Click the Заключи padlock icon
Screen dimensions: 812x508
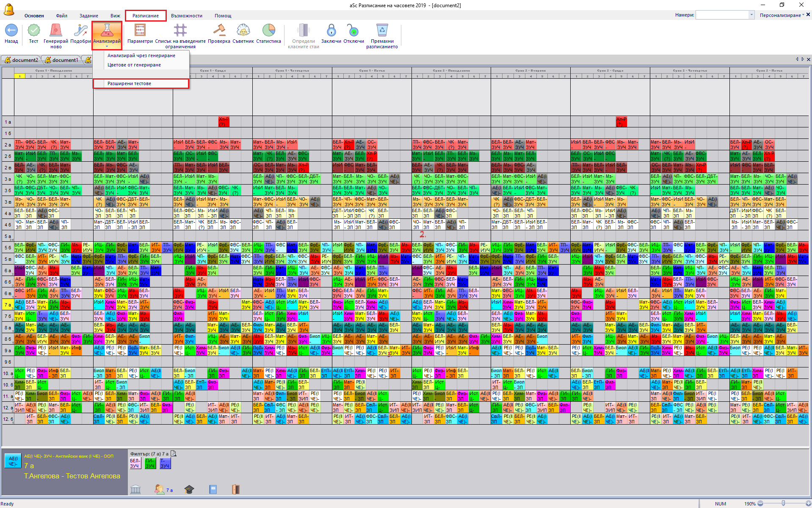pos(331,31)
